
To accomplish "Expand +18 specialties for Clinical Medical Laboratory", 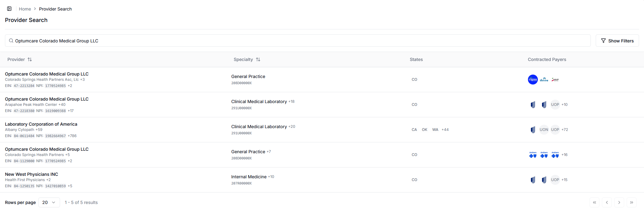I will point(292,102).
